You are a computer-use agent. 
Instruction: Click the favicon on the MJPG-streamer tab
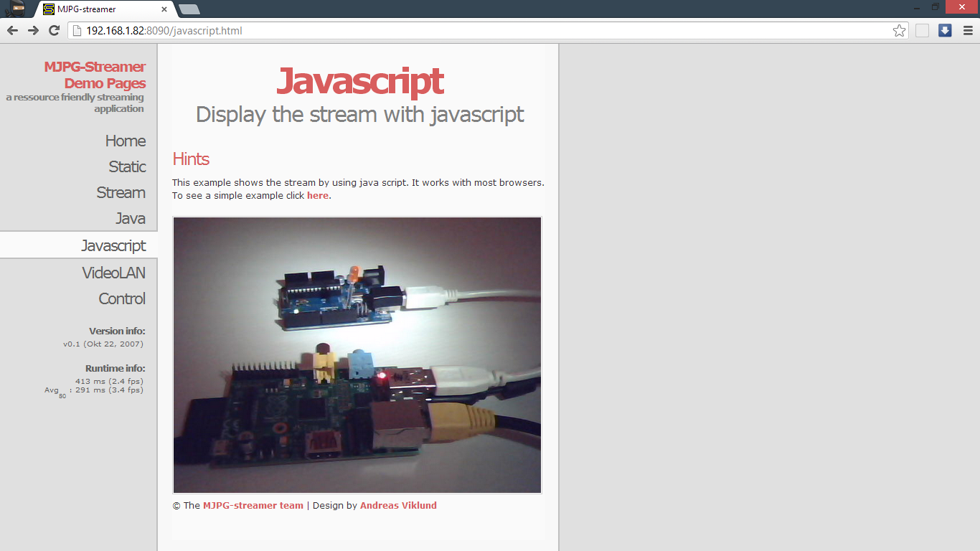point(47,10)
